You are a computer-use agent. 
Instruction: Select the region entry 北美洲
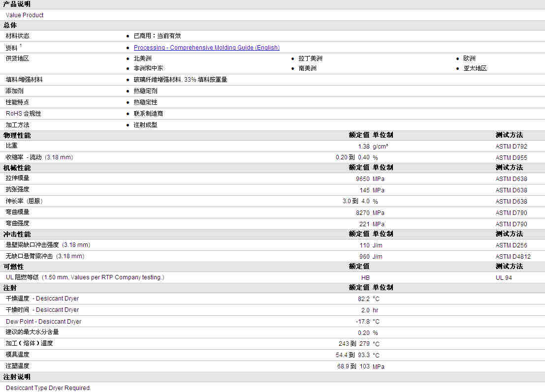pos(142,59)
